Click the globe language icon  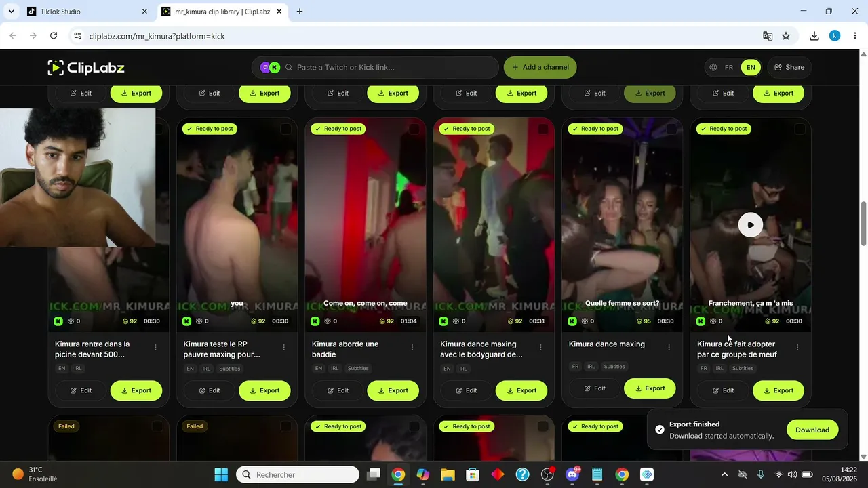[713, 67]
